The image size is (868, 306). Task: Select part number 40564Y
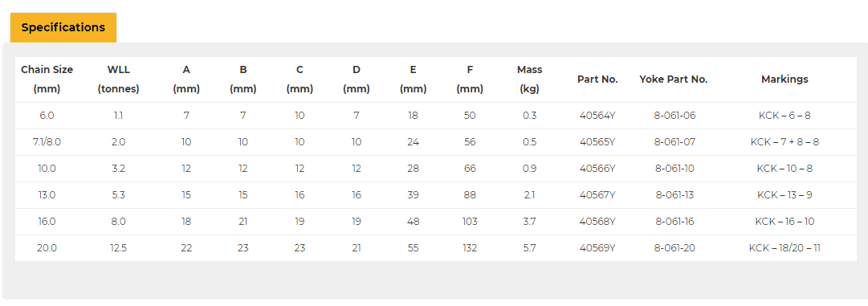coord(597,116)
